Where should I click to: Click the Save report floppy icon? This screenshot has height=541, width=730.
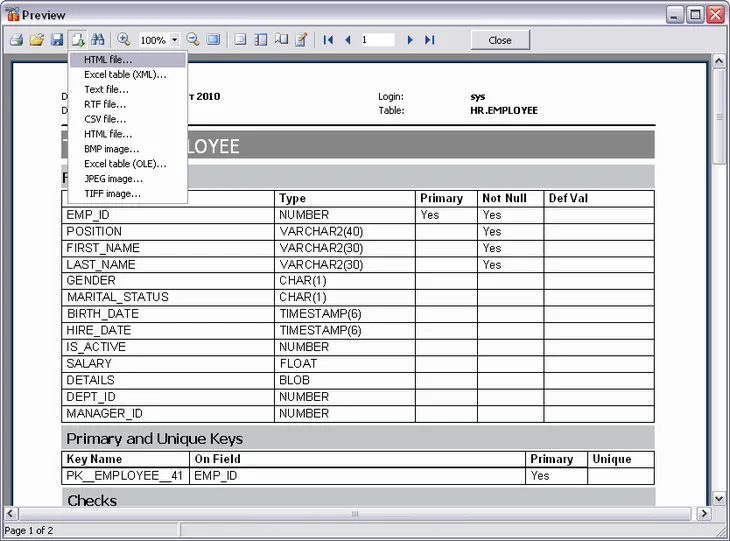click(56, 40)
